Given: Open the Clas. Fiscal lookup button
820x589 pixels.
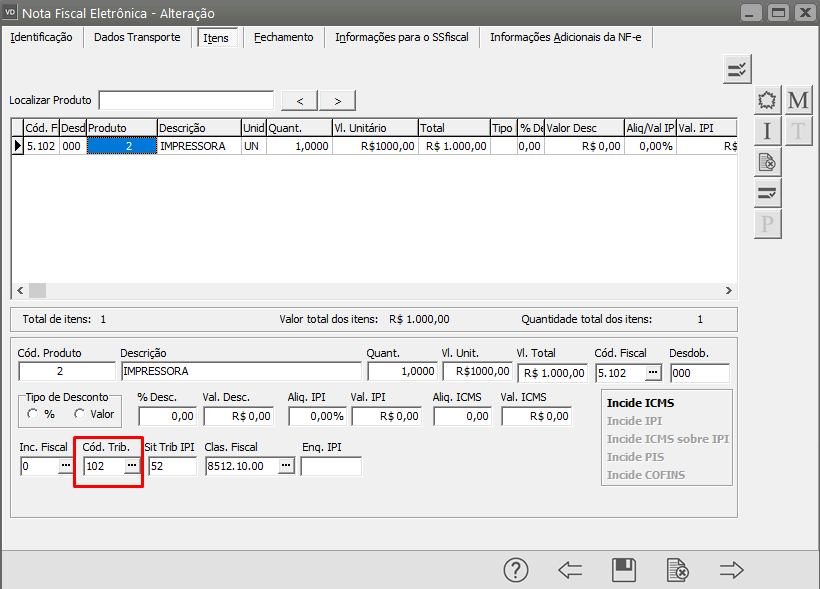Looking at the screenshot, I should (x=285, y=466).
